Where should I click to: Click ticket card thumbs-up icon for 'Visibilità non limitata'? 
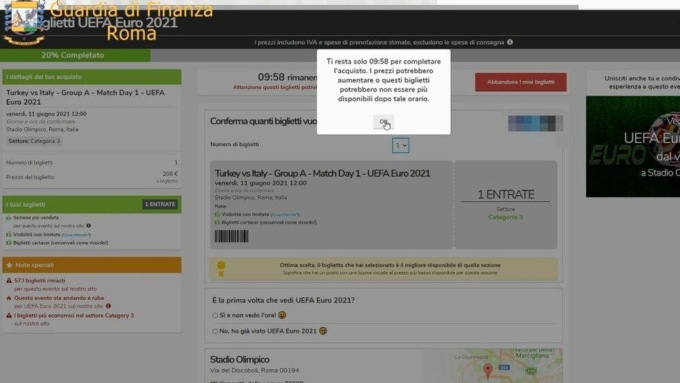pos(217,214)
